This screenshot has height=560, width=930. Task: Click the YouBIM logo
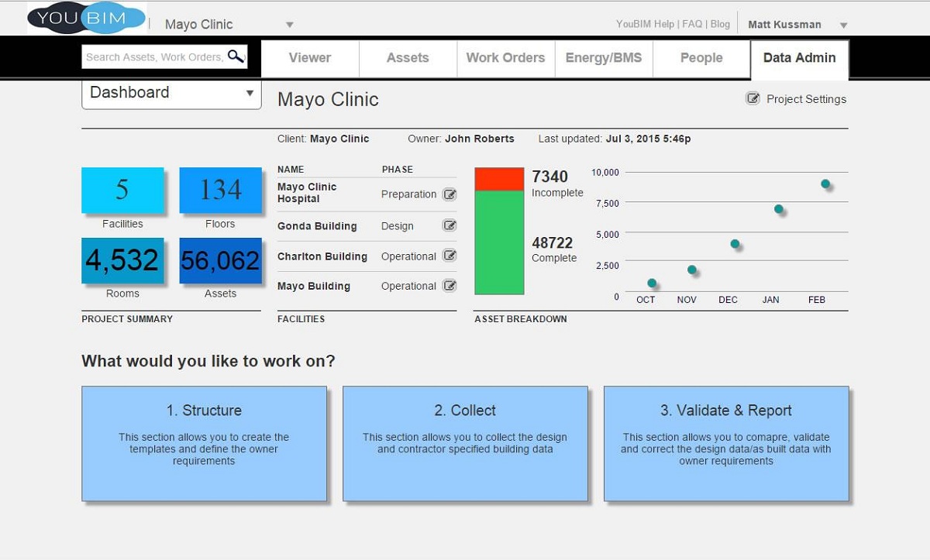[87, 19]
